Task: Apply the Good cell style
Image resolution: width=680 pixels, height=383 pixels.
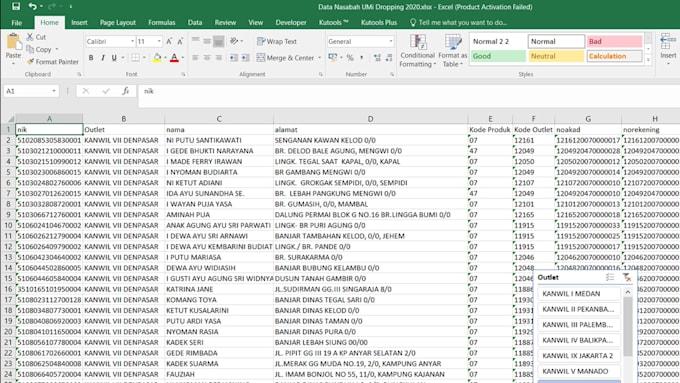Action: tap(498, 56)
